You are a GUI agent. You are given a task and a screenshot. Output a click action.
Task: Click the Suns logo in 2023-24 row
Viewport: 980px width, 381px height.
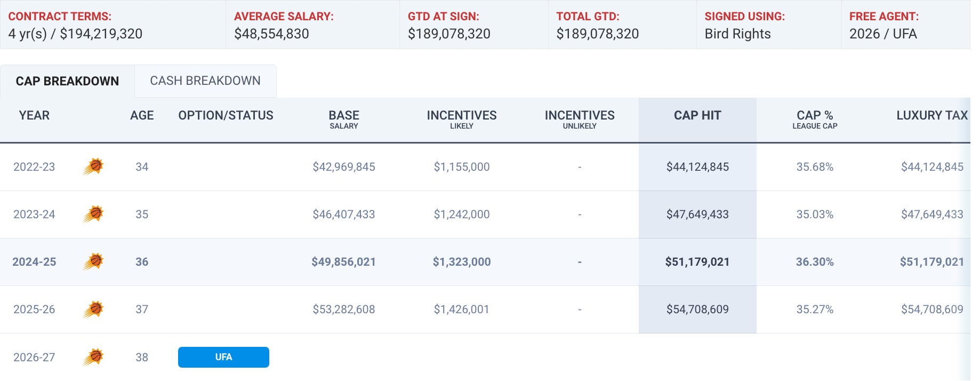click(x=93, y=214)
